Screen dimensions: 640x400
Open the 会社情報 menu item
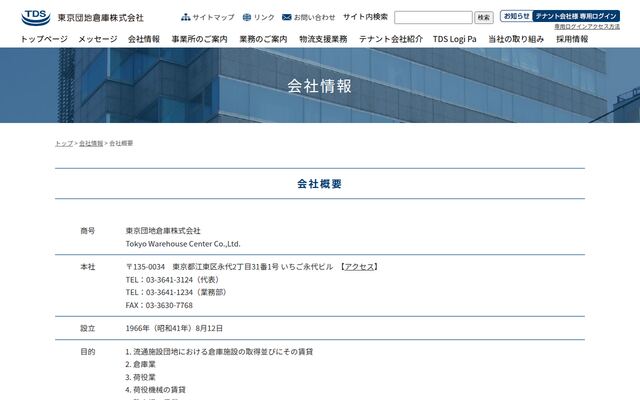point(144,39)
